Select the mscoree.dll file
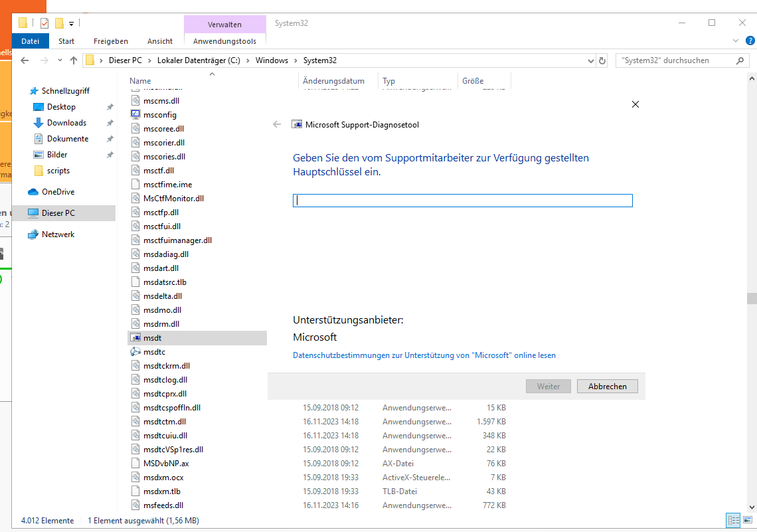757x532 pixels. point(163,129)
